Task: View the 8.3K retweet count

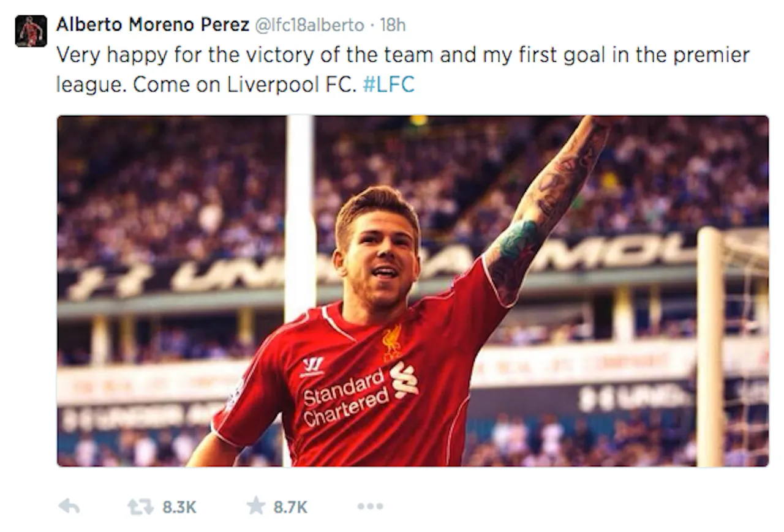Action: click(x=179, y=507)
